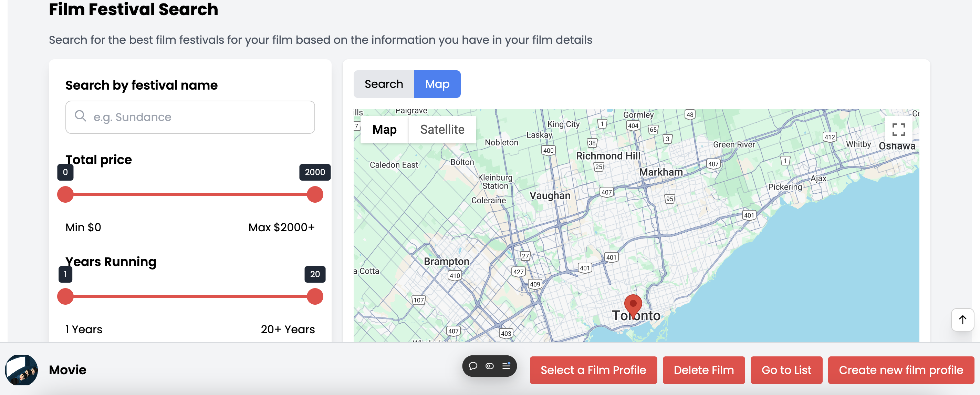Click the 'Max $2000+' label
980x395 pixels.
282,227
